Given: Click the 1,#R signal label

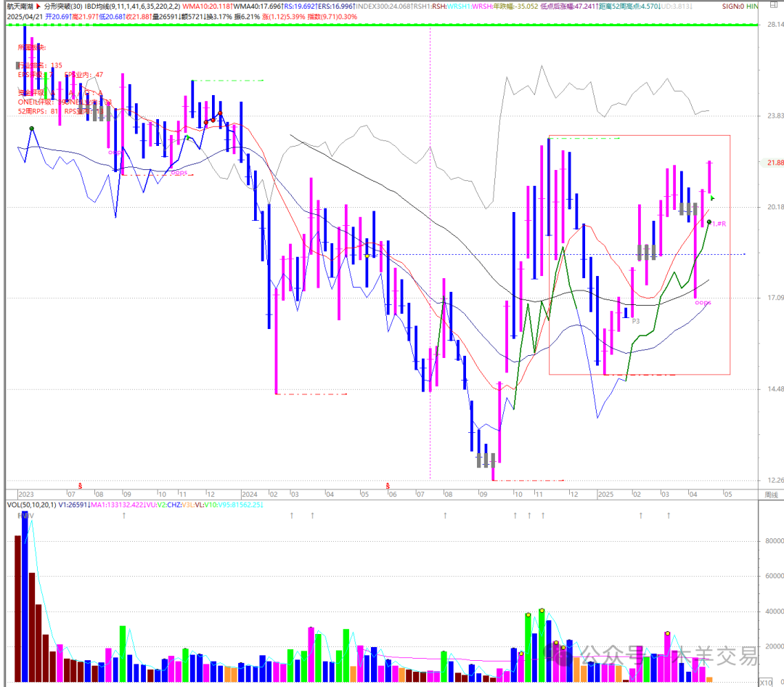Looking at the screenshot, I should click(719, 224).
